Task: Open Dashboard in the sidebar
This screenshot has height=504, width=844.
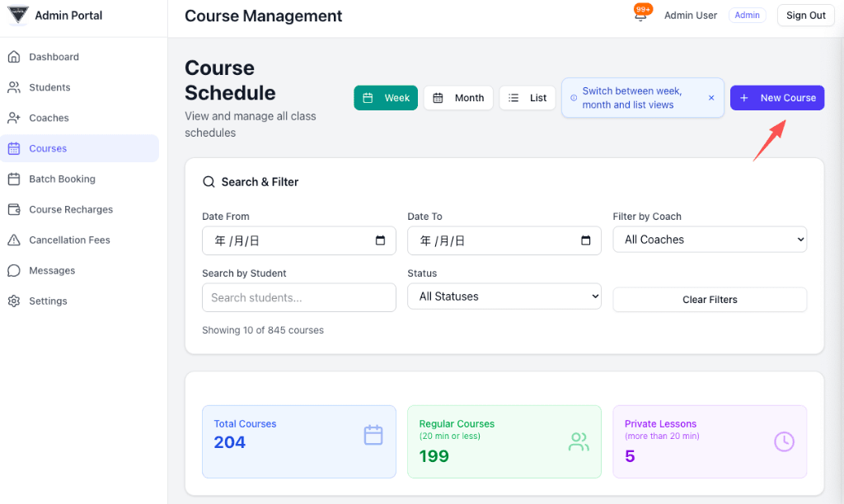Action: click(54, 57)
